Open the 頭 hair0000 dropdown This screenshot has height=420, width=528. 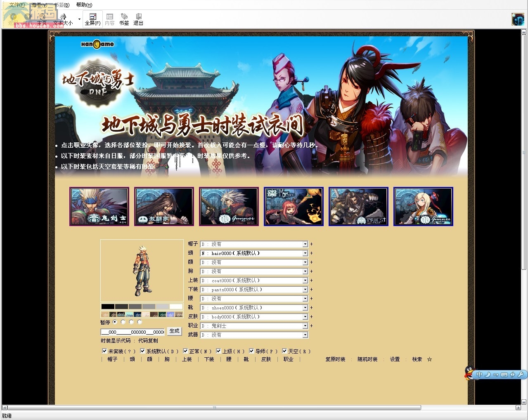[x=254, y=253]
